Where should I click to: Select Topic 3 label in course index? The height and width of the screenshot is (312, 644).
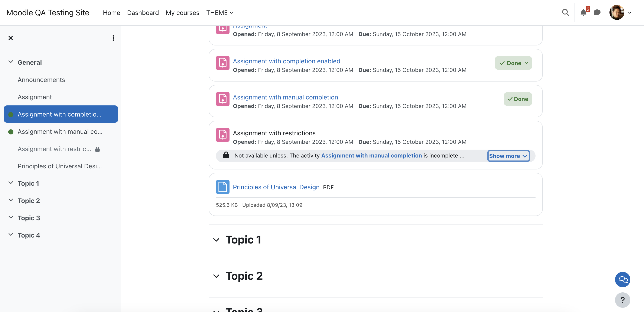point(29,218)
